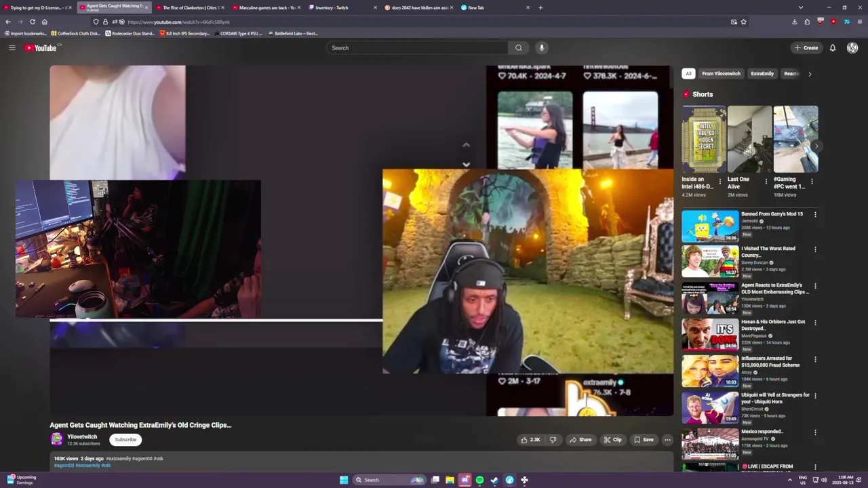Open Hasan & His Orbiters video thumbnail
This screenshot has height=488, width=868.
(x=710, y=335)
